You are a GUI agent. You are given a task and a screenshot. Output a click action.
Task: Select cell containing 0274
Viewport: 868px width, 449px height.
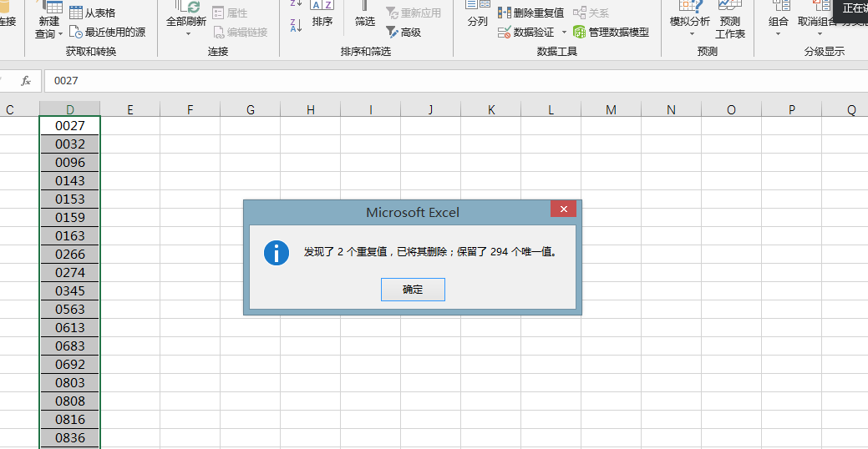coord(69,272)
